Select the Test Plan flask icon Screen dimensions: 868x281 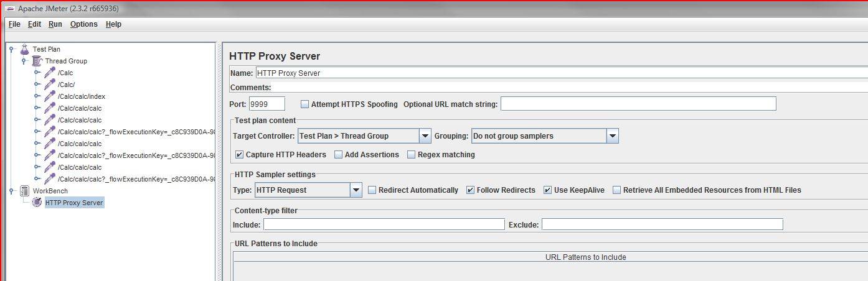(25, 49)
